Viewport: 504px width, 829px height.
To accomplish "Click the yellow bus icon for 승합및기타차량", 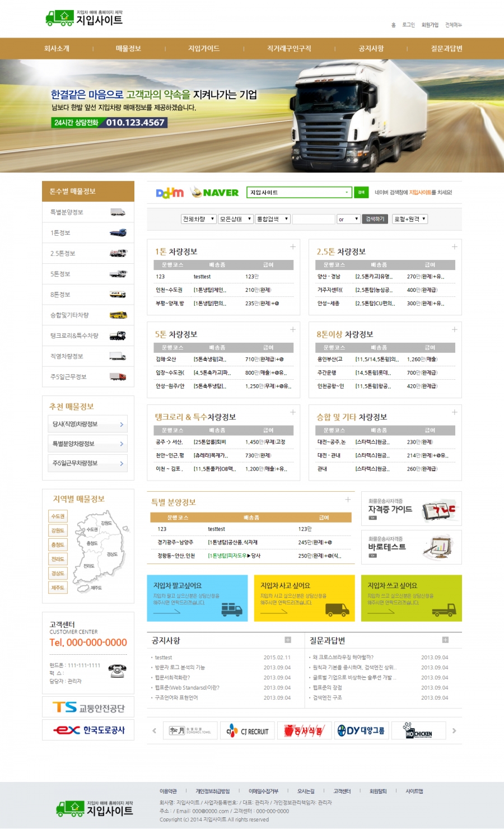I will (118, 315).
